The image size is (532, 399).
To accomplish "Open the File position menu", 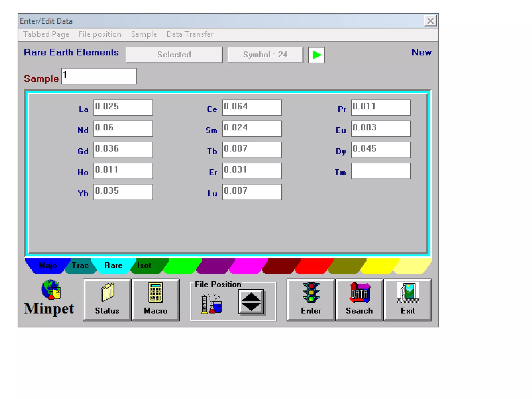I will tap(100, 34).
